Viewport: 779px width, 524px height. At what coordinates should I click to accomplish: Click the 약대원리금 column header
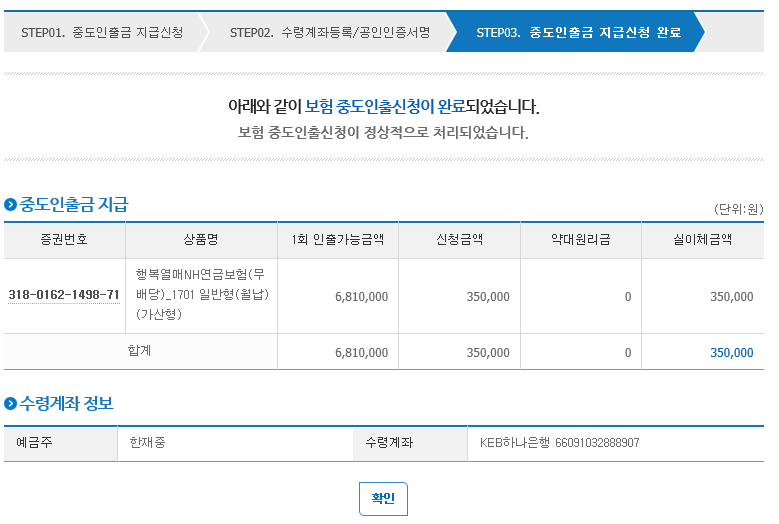click(581, 240)
